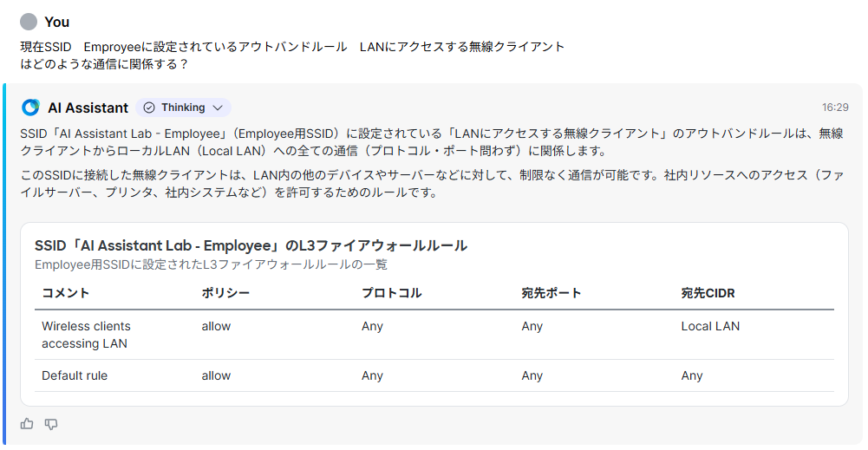Screen dimensions: 868x450
Task: Click the 宛先CIDR Any in the Default rule row
Action: point(691,375)
